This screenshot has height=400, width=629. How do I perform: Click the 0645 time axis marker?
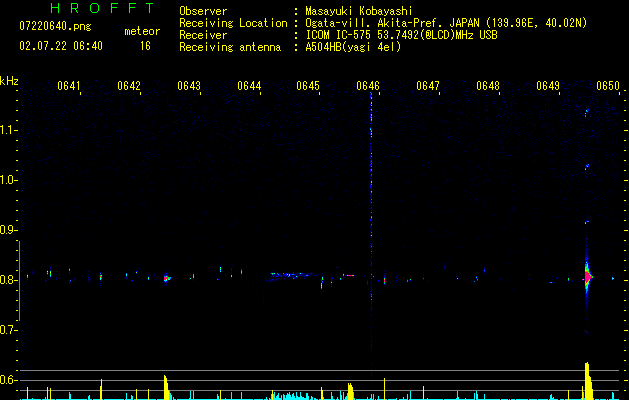tap(308, 86)
